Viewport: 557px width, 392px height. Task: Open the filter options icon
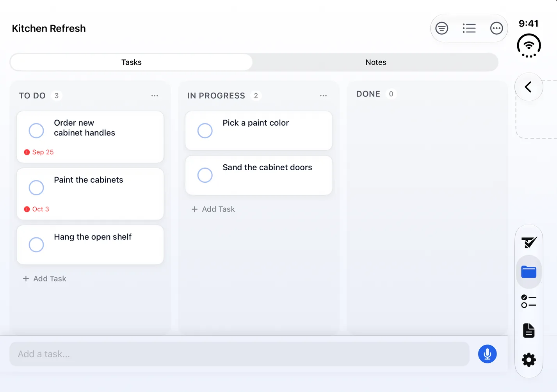(x=442, y=28)
